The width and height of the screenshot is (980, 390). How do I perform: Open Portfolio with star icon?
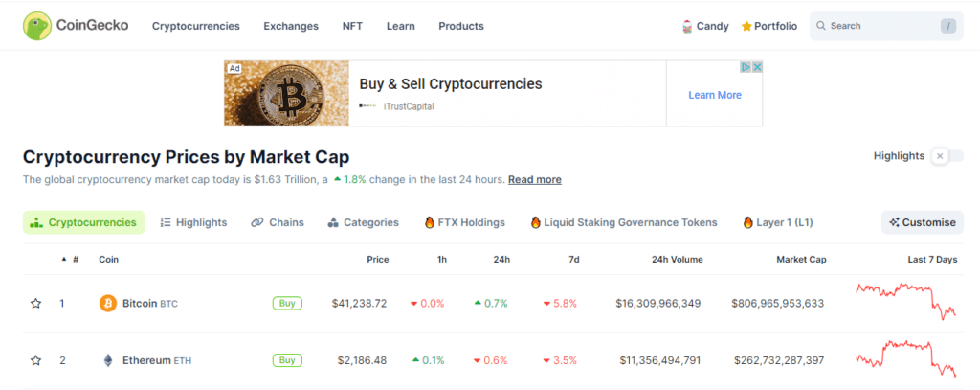pyautogui.click(x=769, y=26)
